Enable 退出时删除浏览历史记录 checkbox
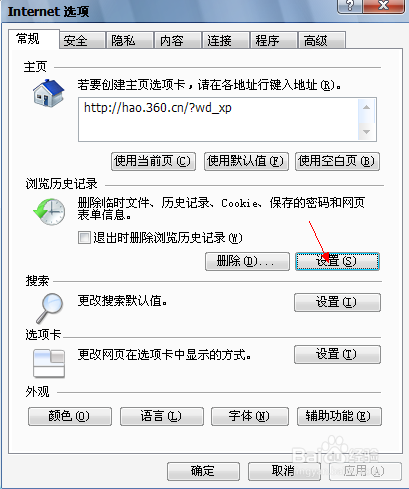This screenshot has height=489, width=409. [x=84, y=238]
